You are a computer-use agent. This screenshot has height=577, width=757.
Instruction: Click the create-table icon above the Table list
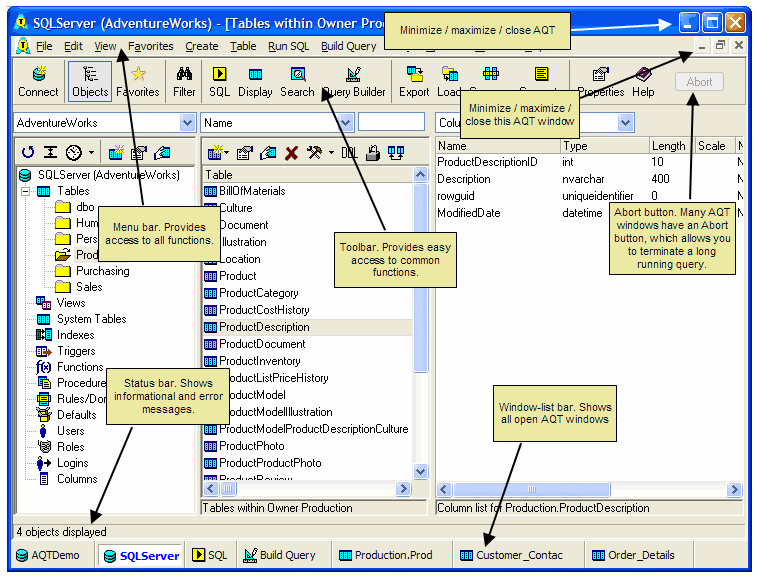(x=215, y=153)
